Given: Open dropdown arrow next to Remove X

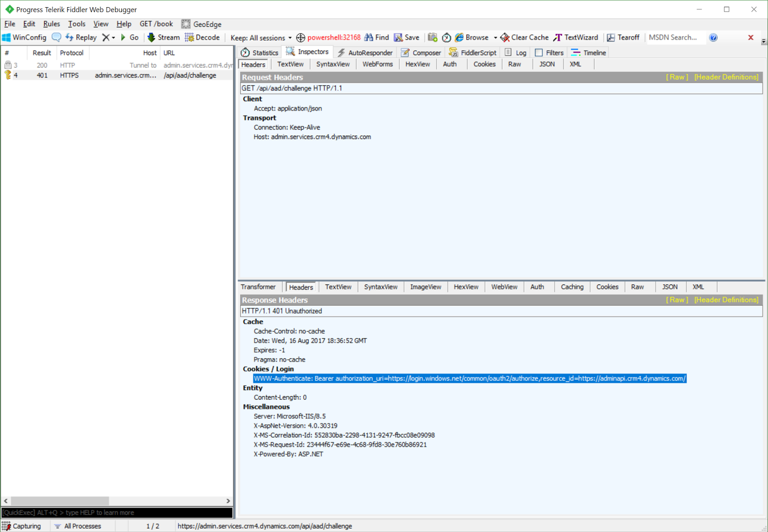Looking at the screenshot, I should pos(114,37).
